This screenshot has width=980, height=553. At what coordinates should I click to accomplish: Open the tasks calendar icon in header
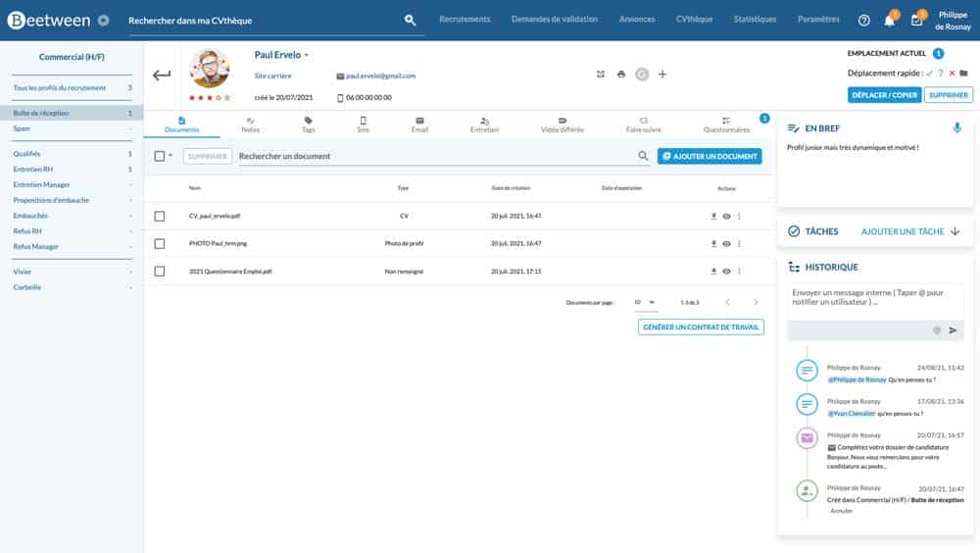916,20
